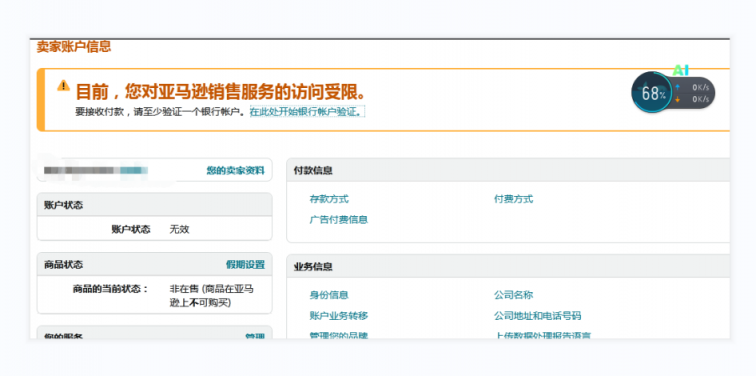The height and width of the screenshot is (376, 756).
Task: Click the 68% circular speed widget
Action: [652, 93]
